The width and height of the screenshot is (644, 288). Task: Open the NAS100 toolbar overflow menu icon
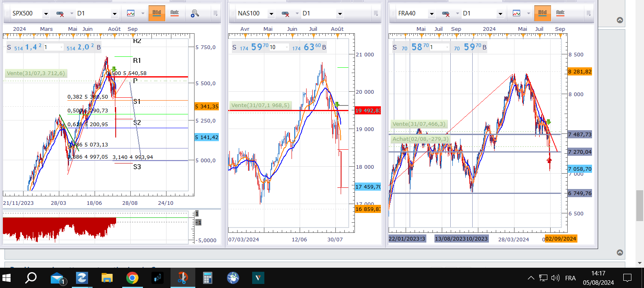click(x=376, y=13)
